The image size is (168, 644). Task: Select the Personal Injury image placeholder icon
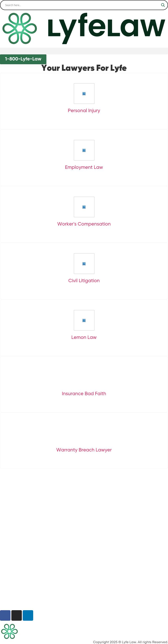coord(84,93)
